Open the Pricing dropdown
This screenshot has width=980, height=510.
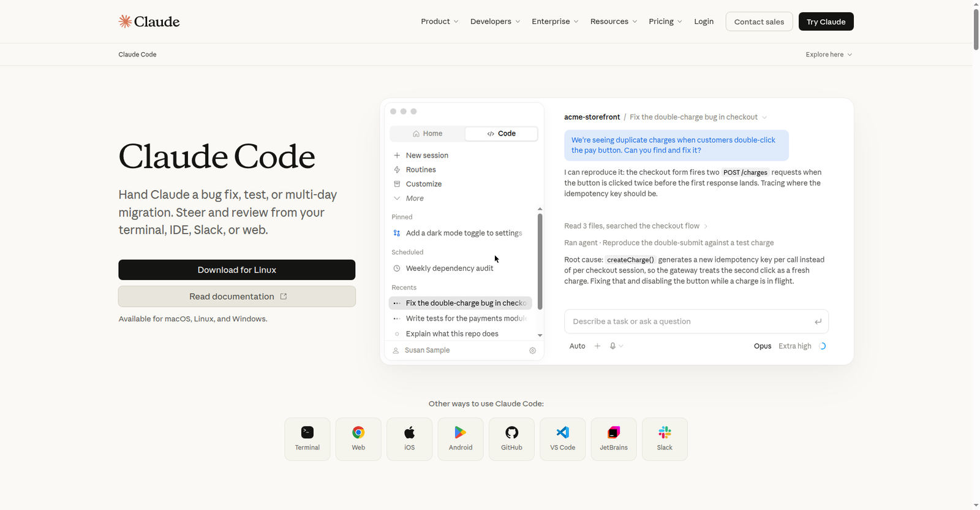[x=665, y=21]
